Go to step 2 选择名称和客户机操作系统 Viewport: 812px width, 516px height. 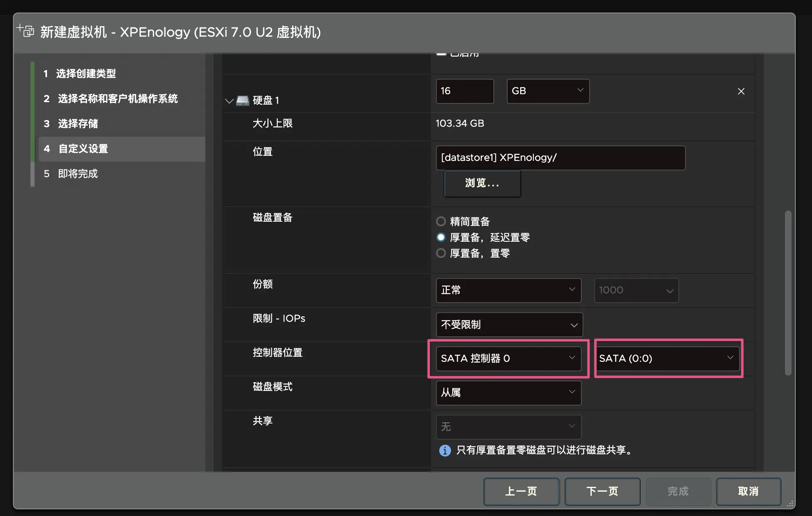point(117,99)
